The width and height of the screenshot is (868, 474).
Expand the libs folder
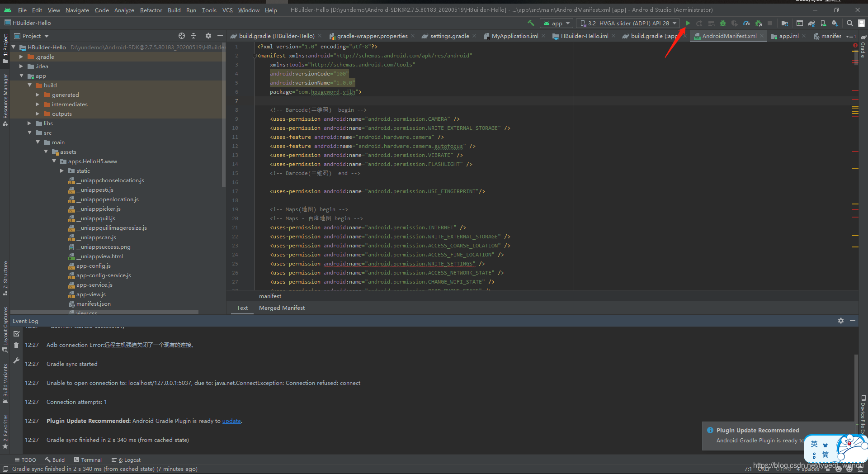tap(29, 123)
